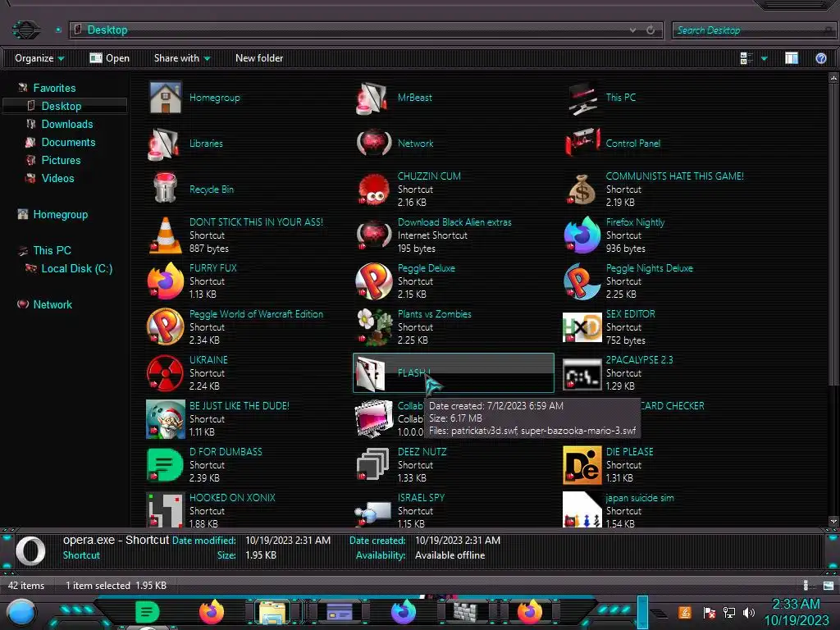
Task: Open the Start orb on the taskbar
Action: (21, 613)
